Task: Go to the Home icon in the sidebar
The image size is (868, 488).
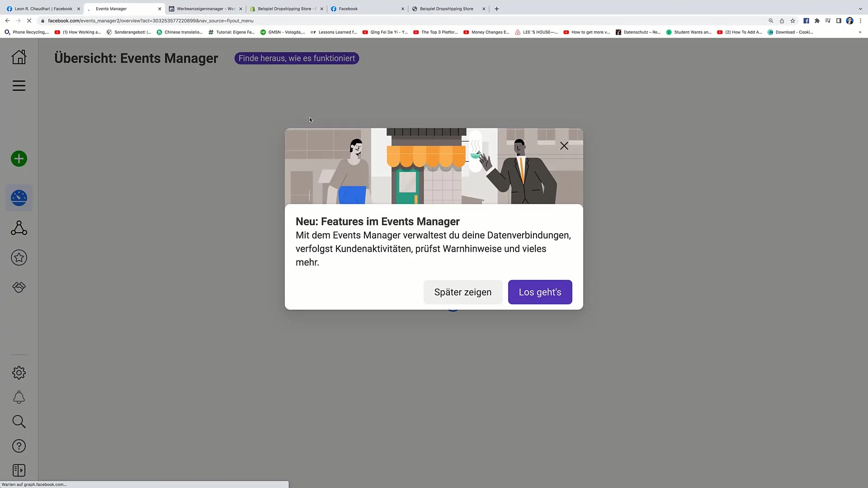Action: coord(19,57)
